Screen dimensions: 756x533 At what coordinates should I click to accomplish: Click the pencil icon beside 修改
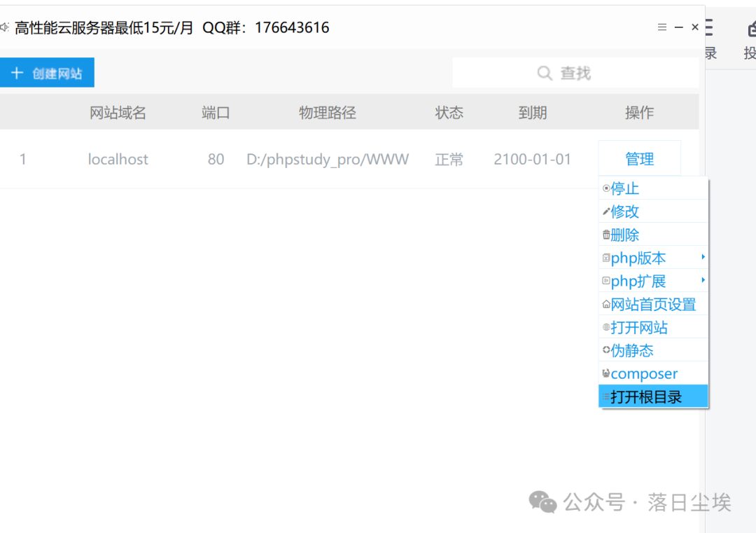click(606, 212)
